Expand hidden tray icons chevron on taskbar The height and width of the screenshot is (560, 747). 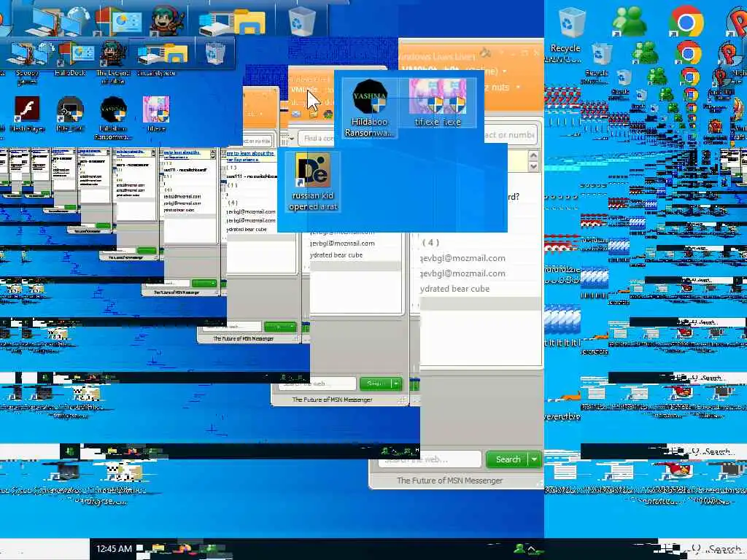pyautogui.click(x=531, y=548)
